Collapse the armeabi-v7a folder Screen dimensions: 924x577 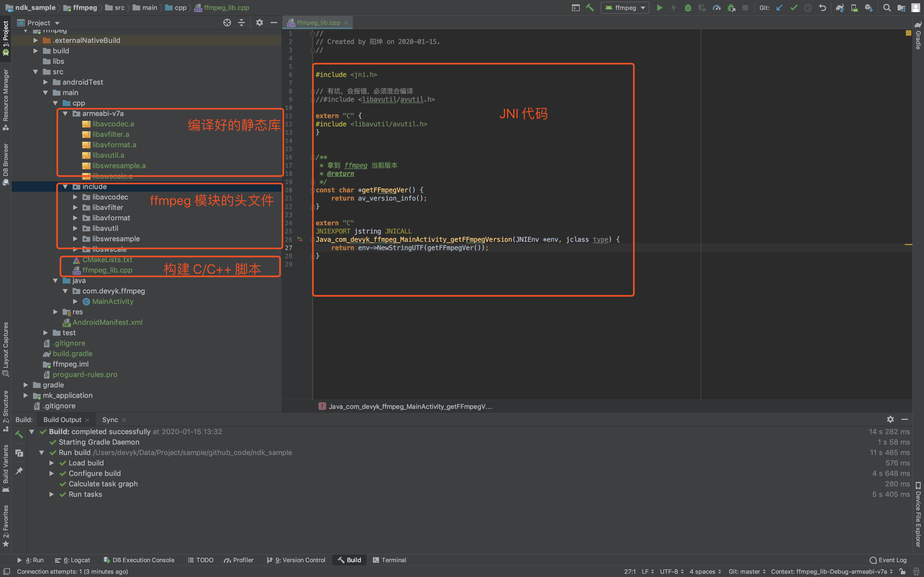pyautogui.click(x=66, y=113)
